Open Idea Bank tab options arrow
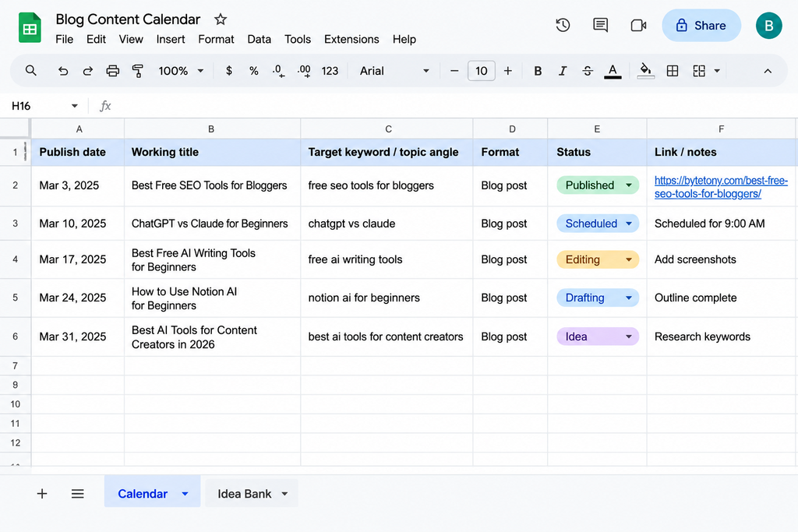798x532 pixels. pos(285,493)
